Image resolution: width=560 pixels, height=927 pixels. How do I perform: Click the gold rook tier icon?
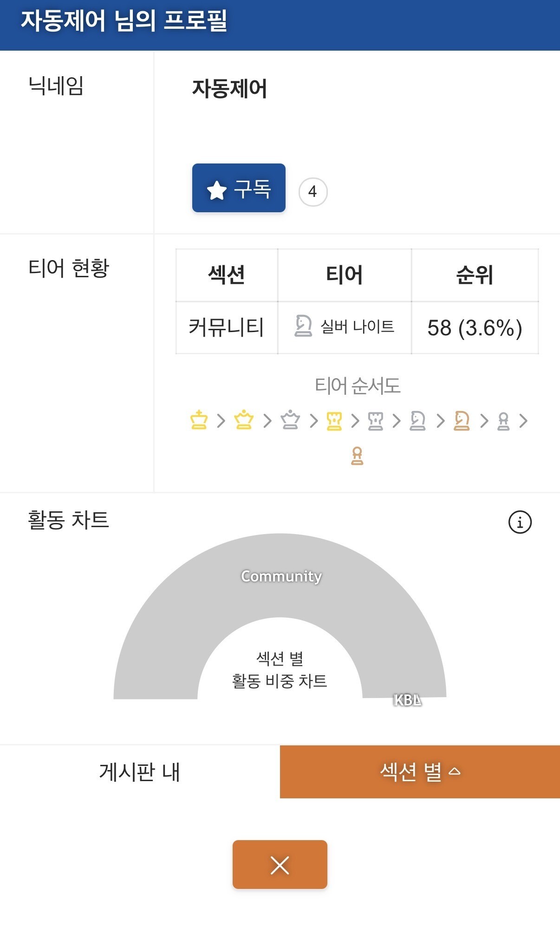click(334, 421)
